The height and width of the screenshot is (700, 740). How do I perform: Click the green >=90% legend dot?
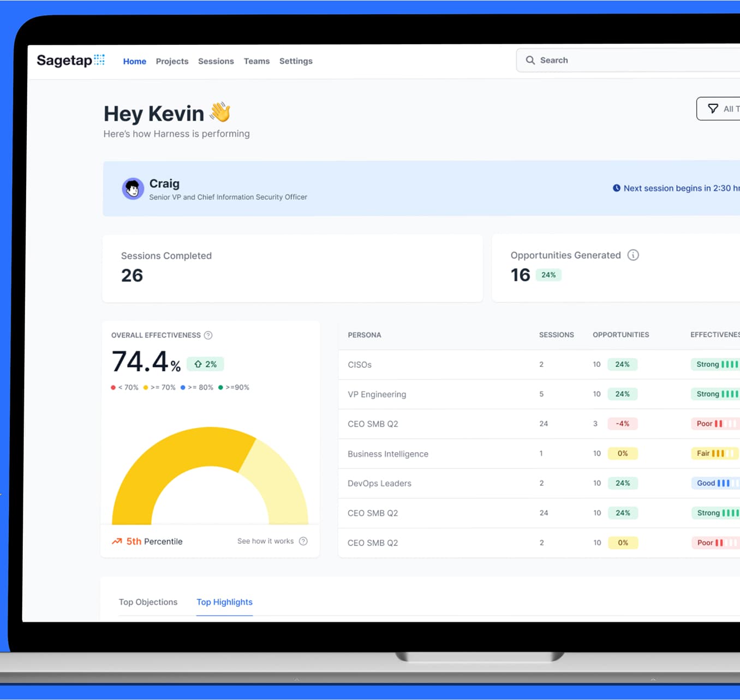click(220, 388)
